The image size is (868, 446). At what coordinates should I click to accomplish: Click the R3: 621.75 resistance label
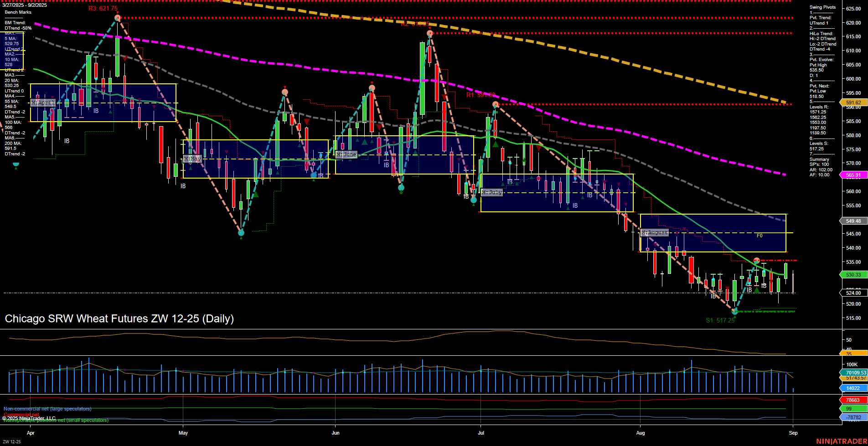click(103, 8)
